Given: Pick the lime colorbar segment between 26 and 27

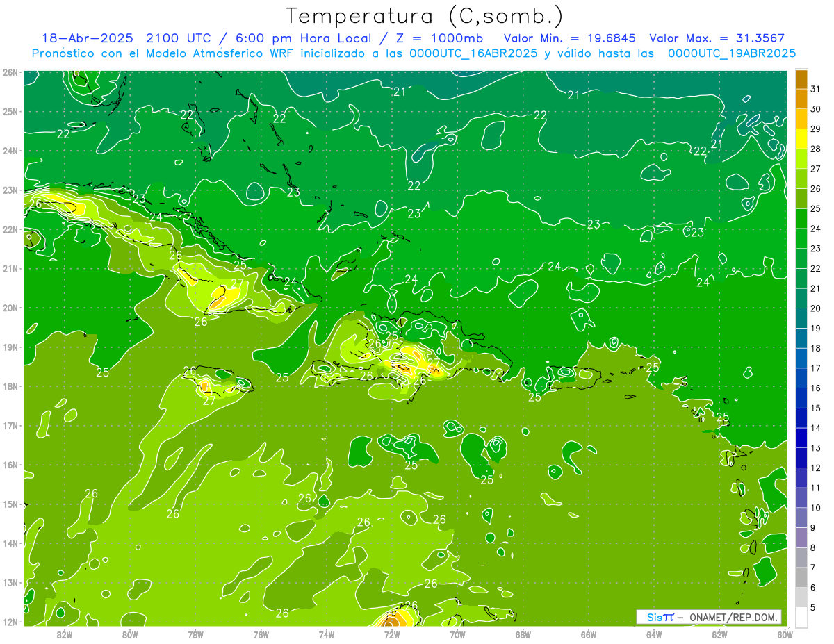Looking at the screenshot, I should [x=802, y=179].
